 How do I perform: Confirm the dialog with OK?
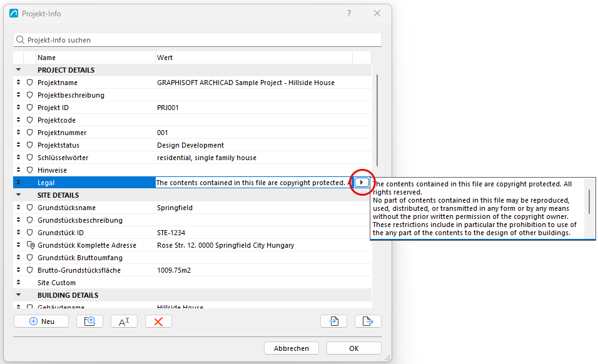pos(354,348)
